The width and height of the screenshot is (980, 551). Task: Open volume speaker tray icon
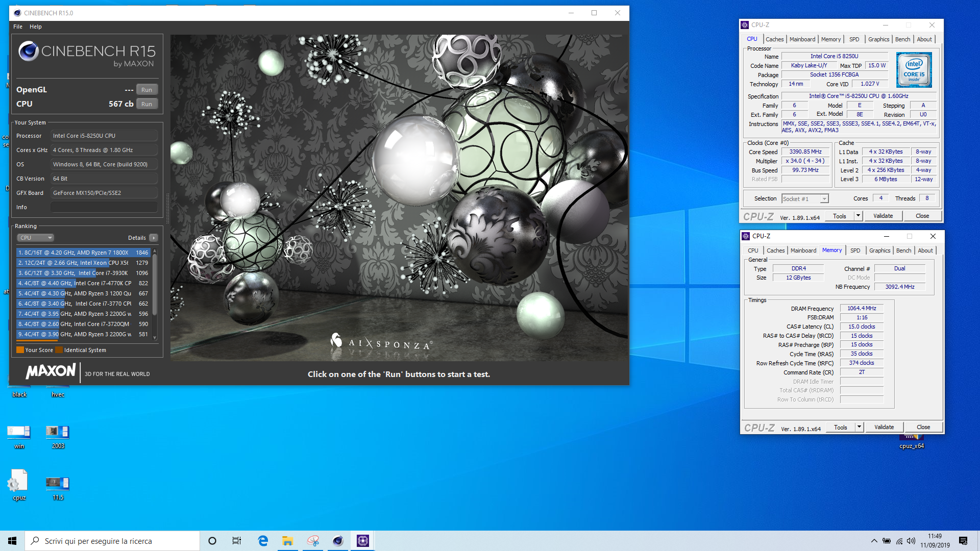coord(911,541)
